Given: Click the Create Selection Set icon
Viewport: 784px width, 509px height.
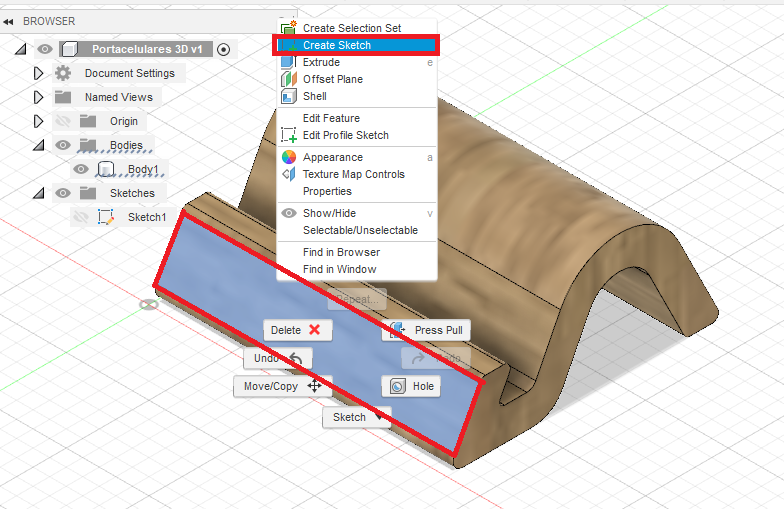Looking at the screenshot, I should point(288,28).
